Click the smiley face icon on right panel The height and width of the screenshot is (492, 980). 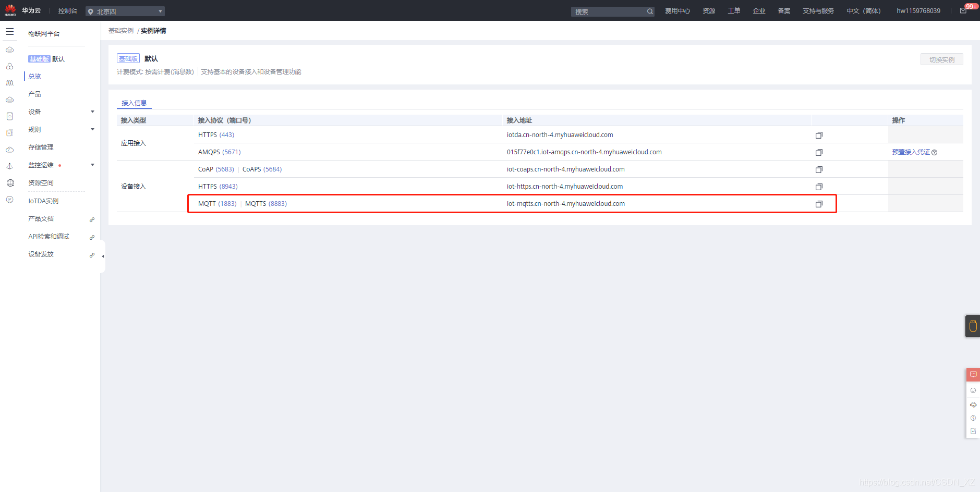(x=973, y=390)
